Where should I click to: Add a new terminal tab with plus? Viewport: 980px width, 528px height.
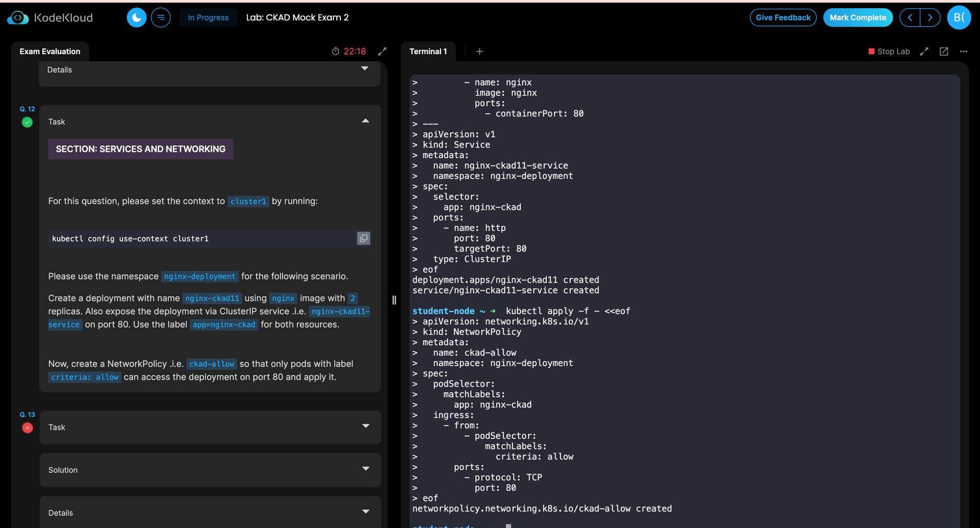tap(479, 52)
